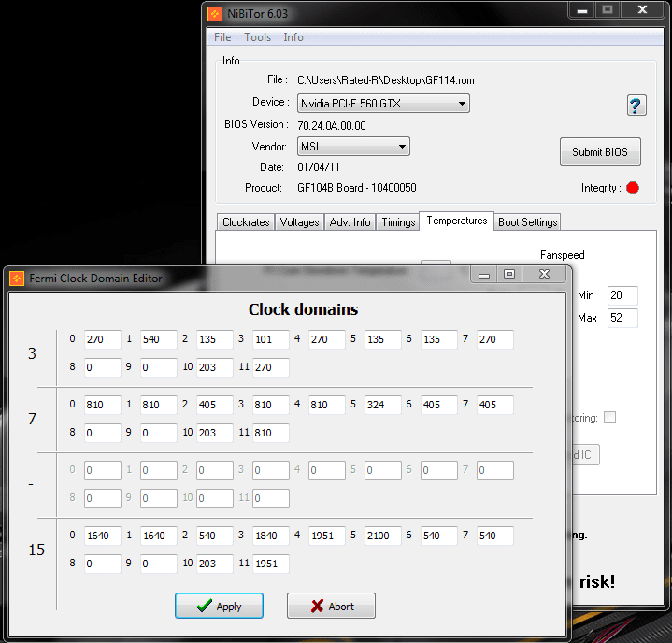Click the red Integrity status indicator
672x643 pixels.
[x=633, y=188]
